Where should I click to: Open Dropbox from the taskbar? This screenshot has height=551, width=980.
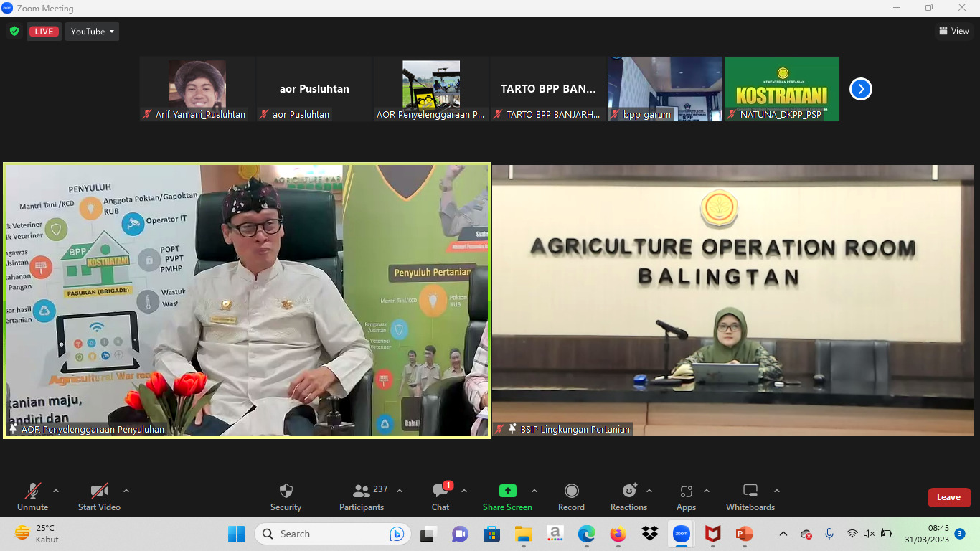[x=650, y=534]
